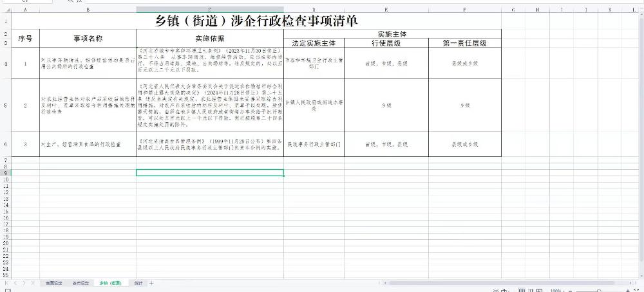Open the last sheet tab before the plus
Image resolution: width=644 pixels, height=292 pixels.
[138, 283]
